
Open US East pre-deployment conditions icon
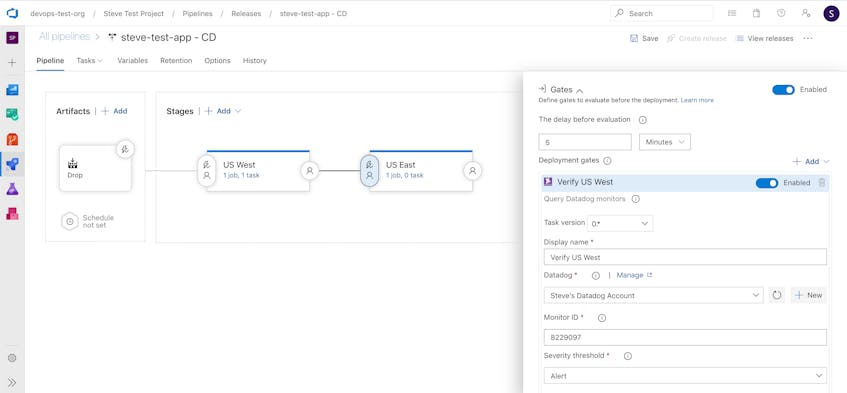pyautogui.click(x=369, y=171)
